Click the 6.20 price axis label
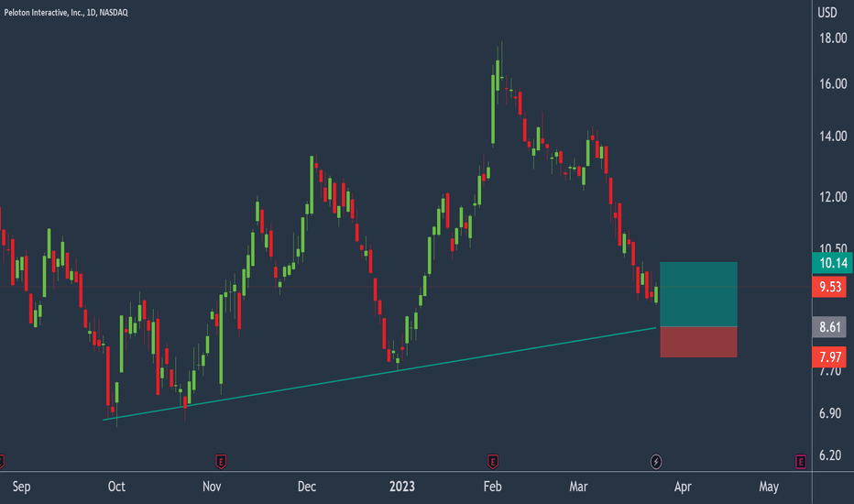This screenshot has width=854, height=504. click(830, 455)
